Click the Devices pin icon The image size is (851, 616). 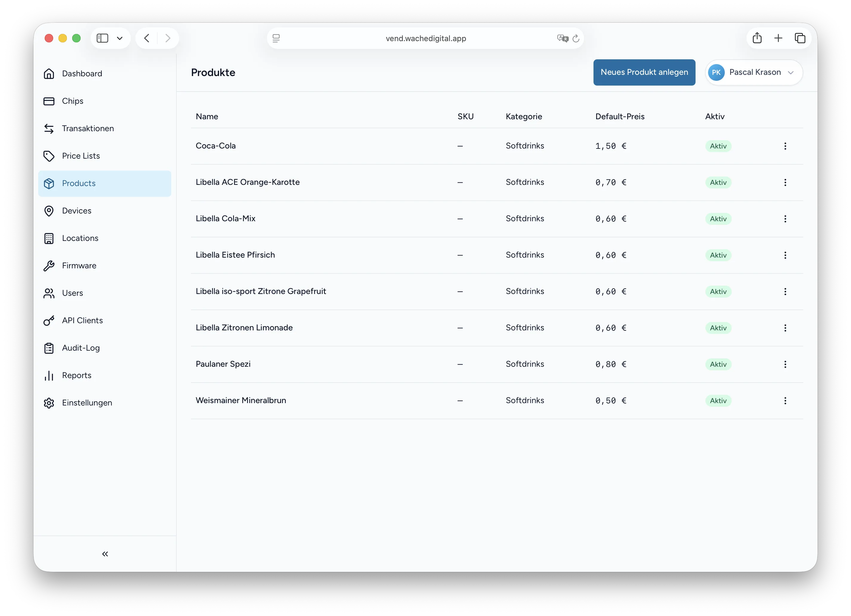click(x=49, y=211)
